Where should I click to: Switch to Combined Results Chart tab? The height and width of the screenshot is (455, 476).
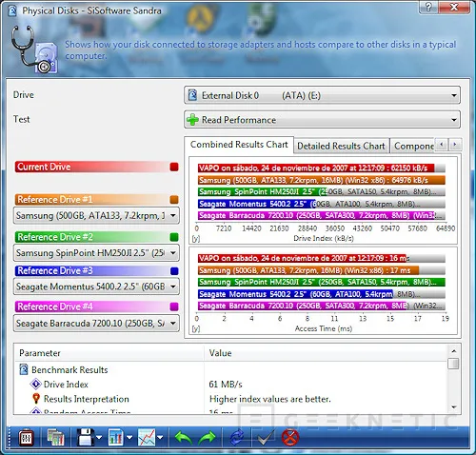[x=239, y=145]
